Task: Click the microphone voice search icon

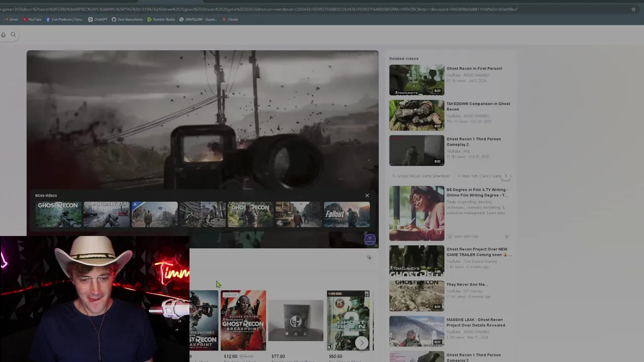Action: (x=4, y=35)
